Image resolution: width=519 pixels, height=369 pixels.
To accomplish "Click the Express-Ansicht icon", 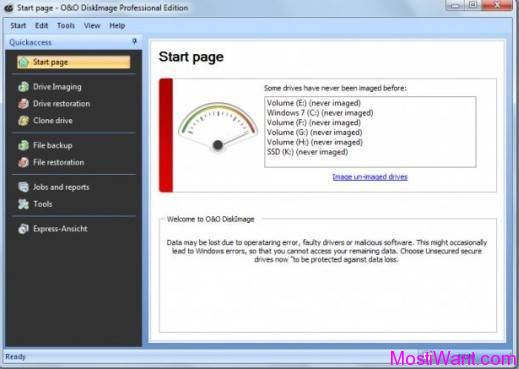I will tap(23, 229).
